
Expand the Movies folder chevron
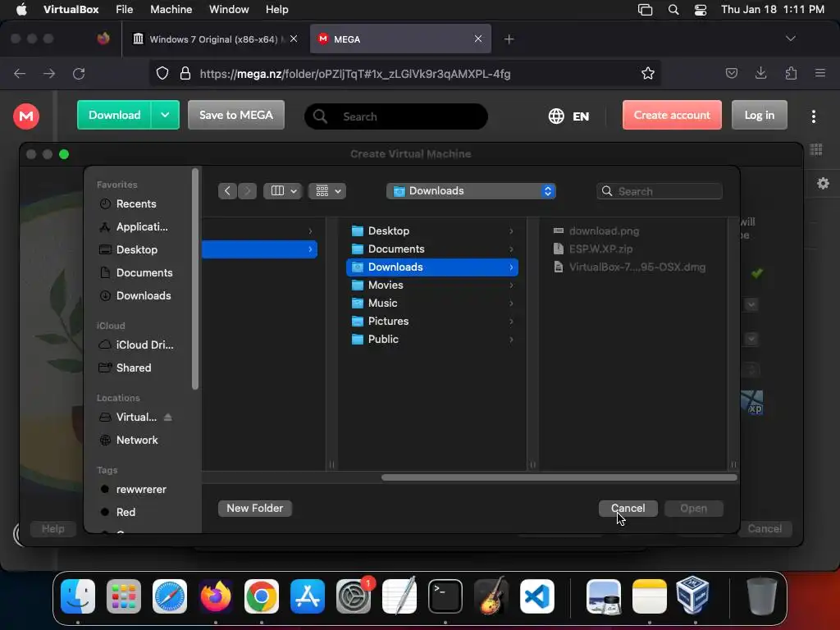tap(511, 285)
